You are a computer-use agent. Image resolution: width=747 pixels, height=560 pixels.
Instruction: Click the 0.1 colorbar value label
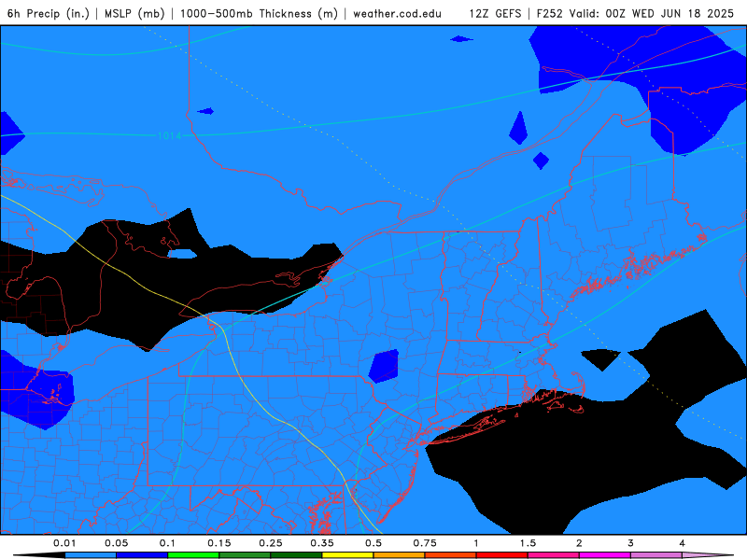click(167, 543)
